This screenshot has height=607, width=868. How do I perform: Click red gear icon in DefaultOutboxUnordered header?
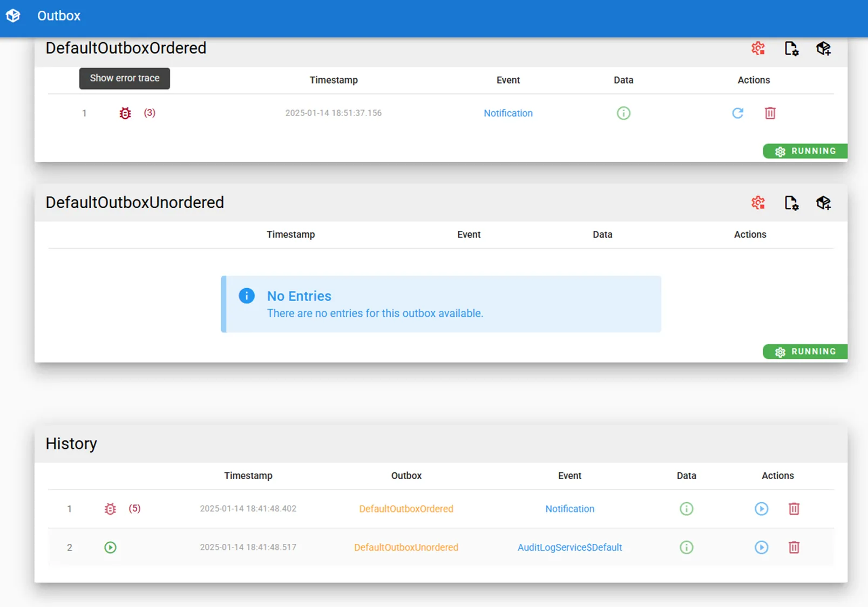coord(758,203)
